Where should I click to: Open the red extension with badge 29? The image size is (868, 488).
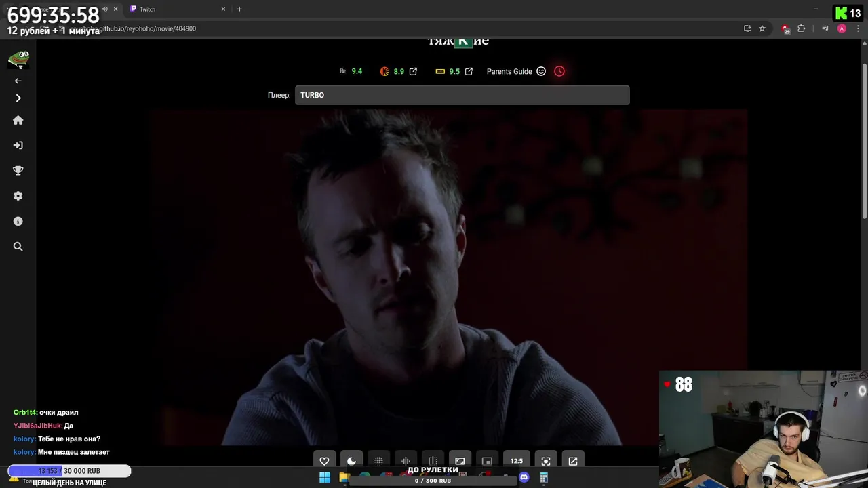pyautogui.click(x=786, y=28)
